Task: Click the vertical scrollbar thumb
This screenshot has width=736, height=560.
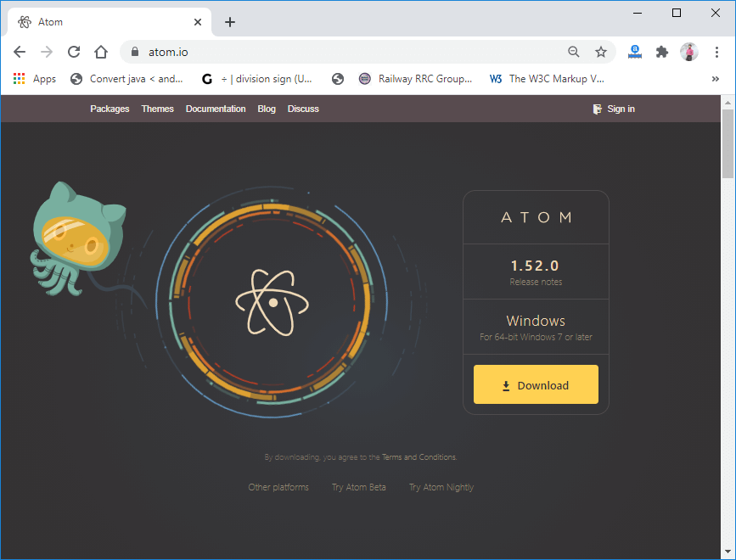Action: pos(728,144)
